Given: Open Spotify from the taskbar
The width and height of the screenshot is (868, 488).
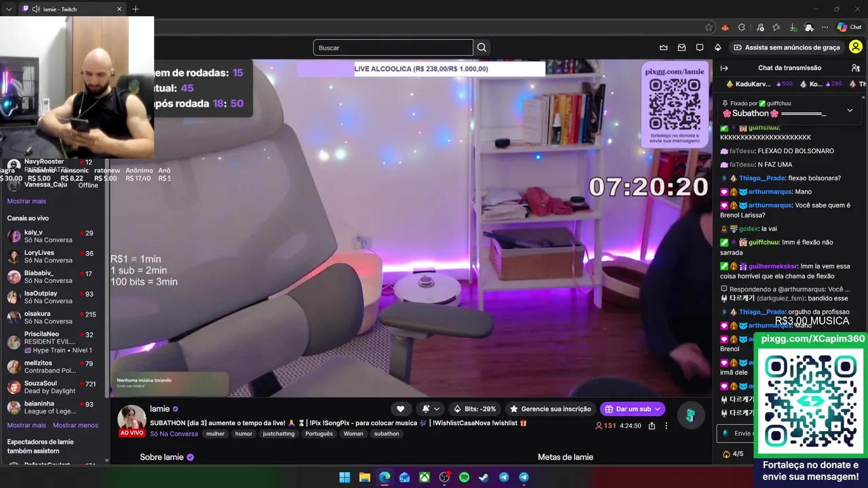Looking at the screenshot, I should (x=464, y=477).
